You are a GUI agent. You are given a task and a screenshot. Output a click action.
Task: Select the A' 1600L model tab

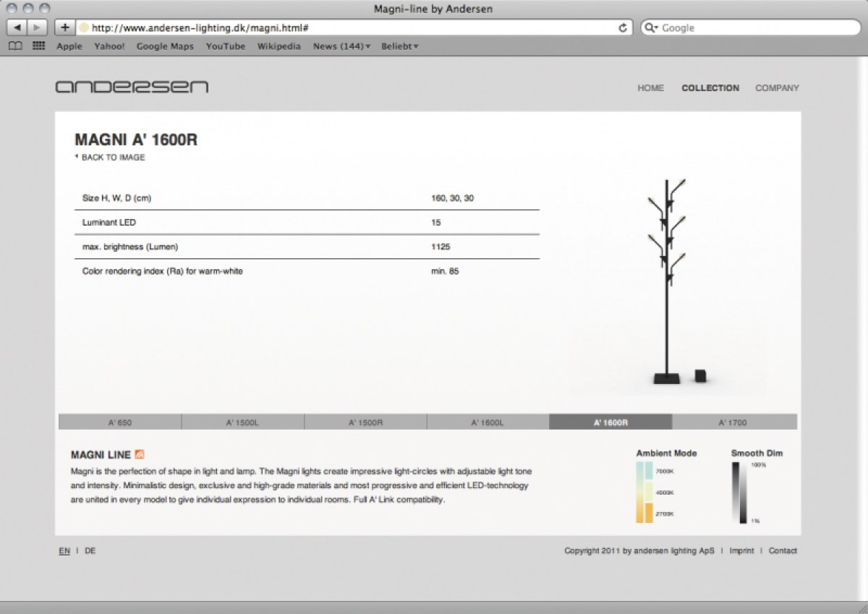click(488, 422)
